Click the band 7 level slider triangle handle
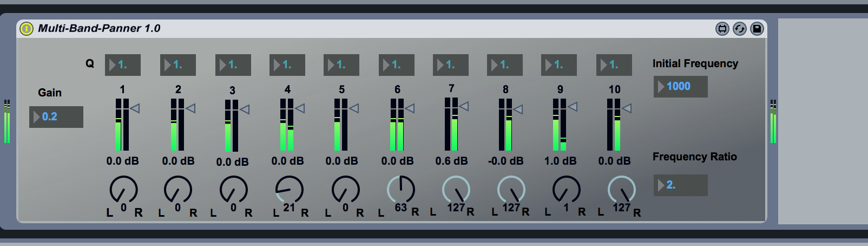868x246 pixels. coord(464,106)
